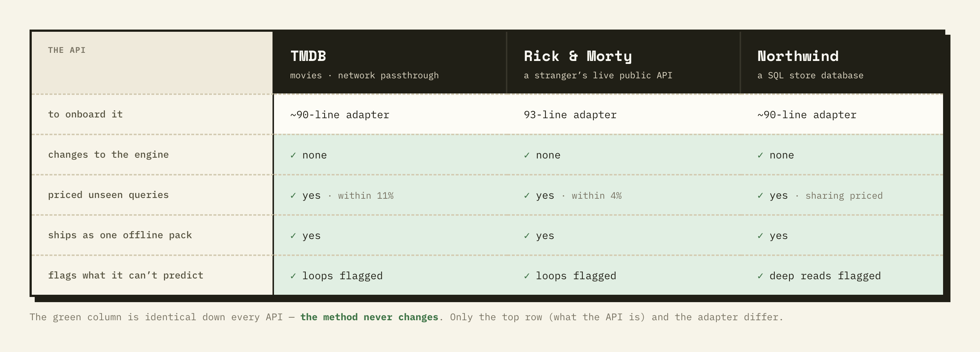Select the "sharing priced" note
This screenshot has width=980, height=352.
coord(844,196)
